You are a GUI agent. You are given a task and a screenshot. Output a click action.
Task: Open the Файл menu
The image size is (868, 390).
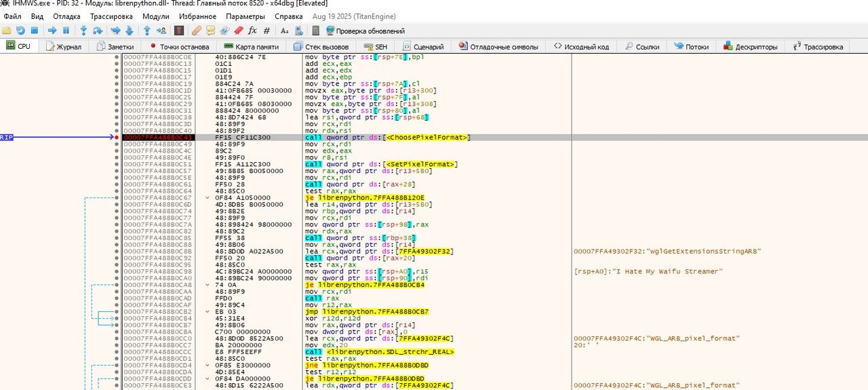[12, 16]
